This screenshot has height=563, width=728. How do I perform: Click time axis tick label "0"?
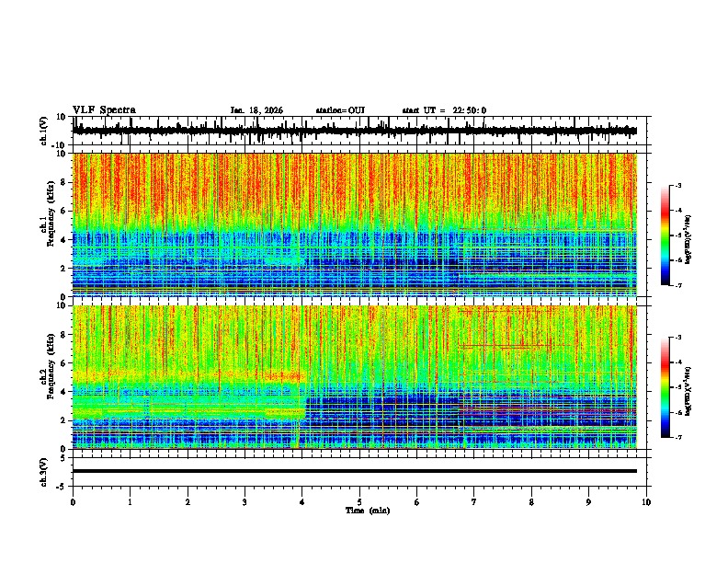click(73, 502)
